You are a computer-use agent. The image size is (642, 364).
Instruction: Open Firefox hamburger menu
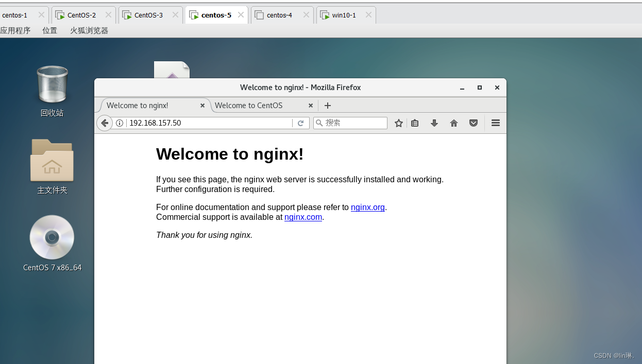coord(496,123)
